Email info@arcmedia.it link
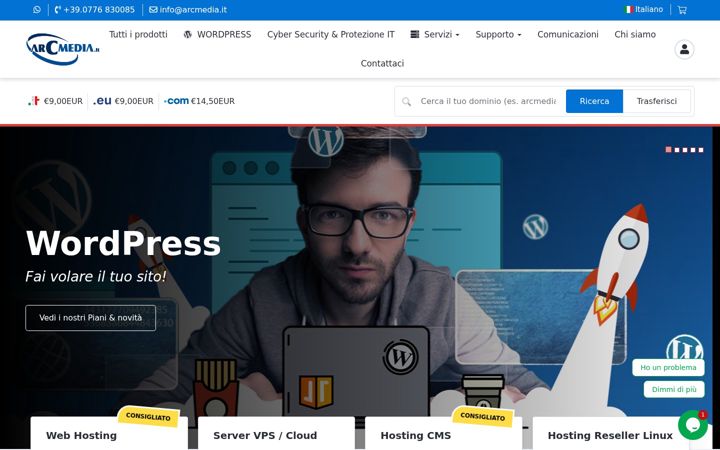720x450 pixels. (x=188, y=10)
